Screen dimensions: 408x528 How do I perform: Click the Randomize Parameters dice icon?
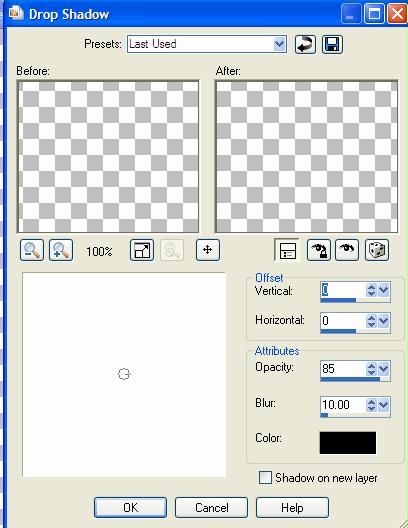pyautogui.click(x=377, y=250)
